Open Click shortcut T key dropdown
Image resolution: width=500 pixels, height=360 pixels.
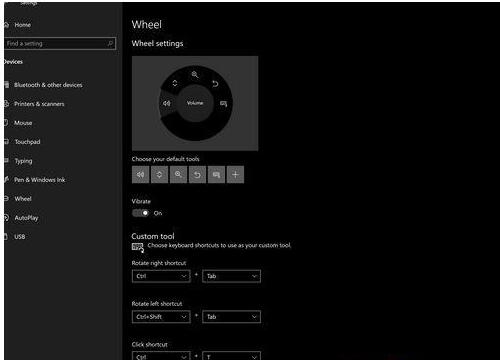(231, 356)
